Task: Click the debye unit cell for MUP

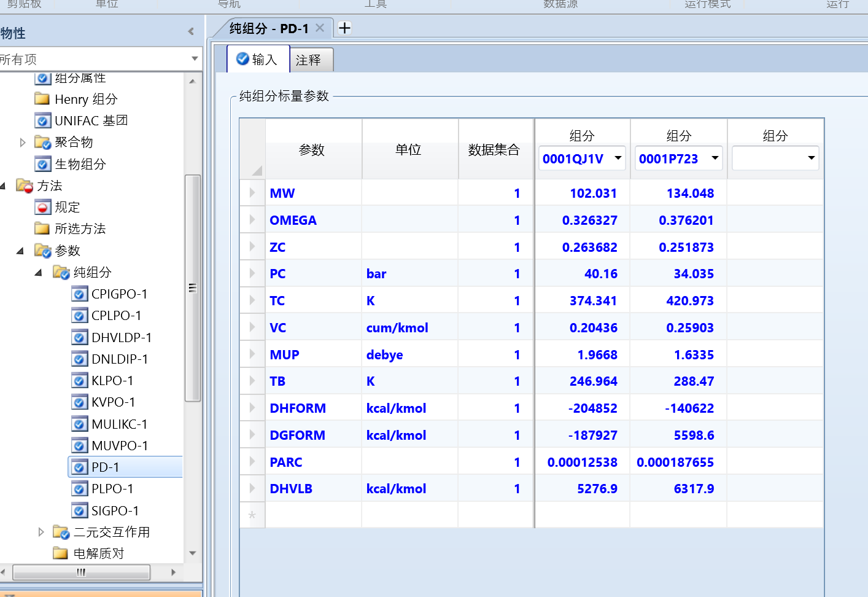Action: click(x=409, y=355)
